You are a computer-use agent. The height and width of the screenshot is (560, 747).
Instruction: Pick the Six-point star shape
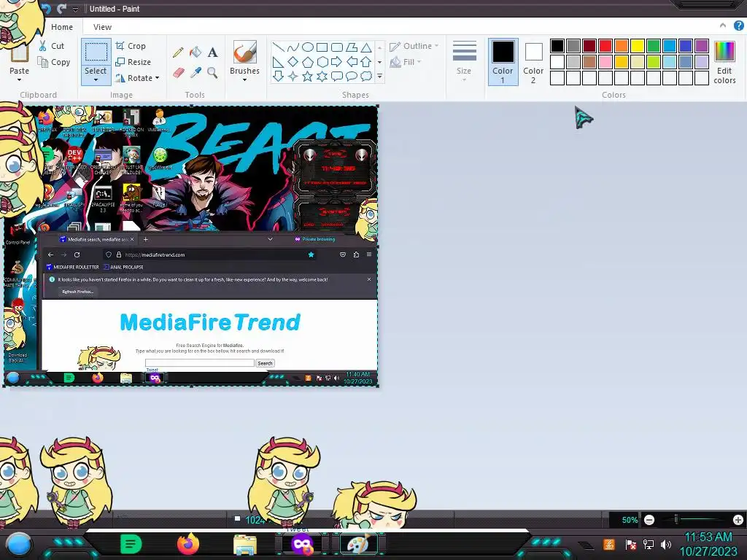(x=322, y=76)
